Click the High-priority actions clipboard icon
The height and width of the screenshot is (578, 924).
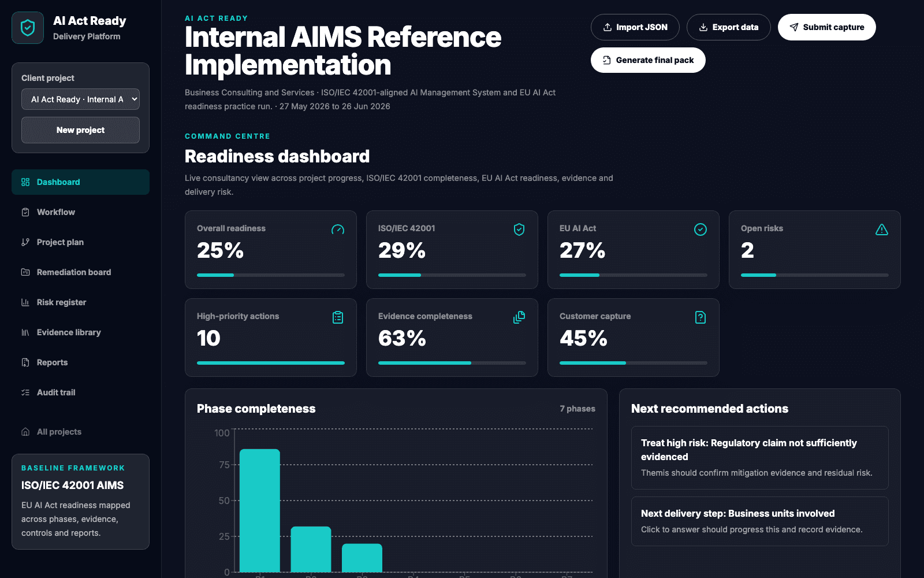338,317
